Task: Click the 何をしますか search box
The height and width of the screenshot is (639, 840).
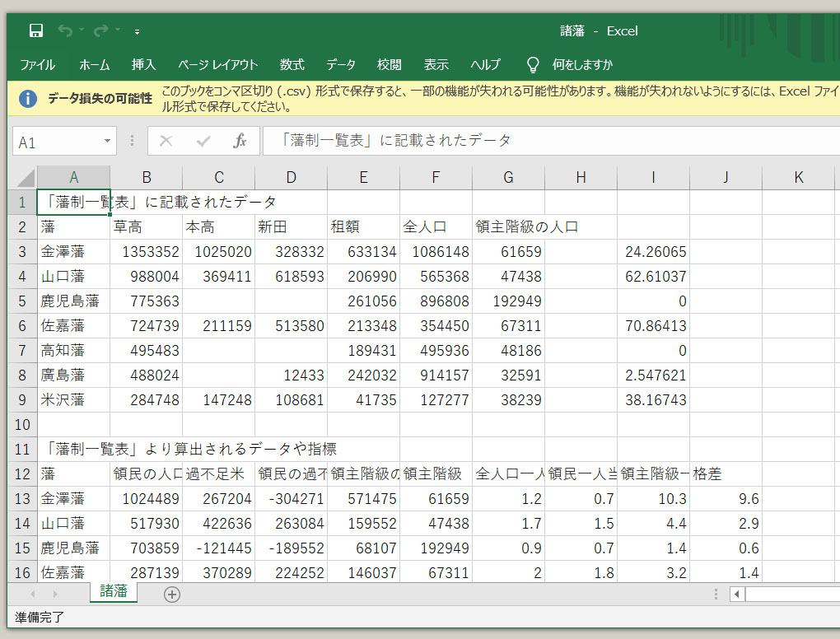Action: coord(582,65)
